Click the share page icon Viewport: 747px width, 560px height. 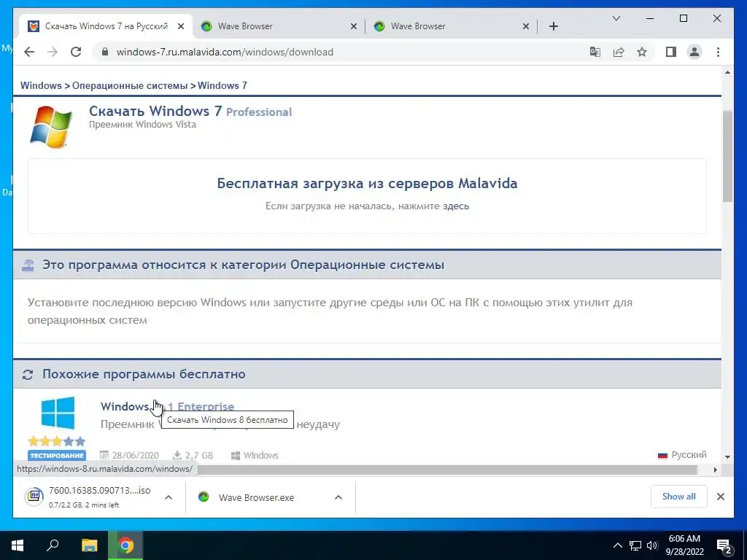pos(619,52)
